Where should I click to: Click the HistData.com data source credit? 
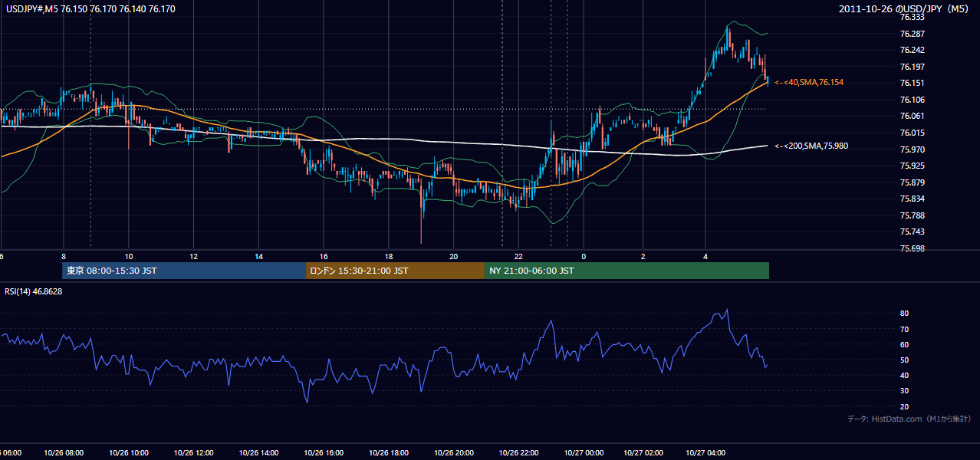pos(909,419)
